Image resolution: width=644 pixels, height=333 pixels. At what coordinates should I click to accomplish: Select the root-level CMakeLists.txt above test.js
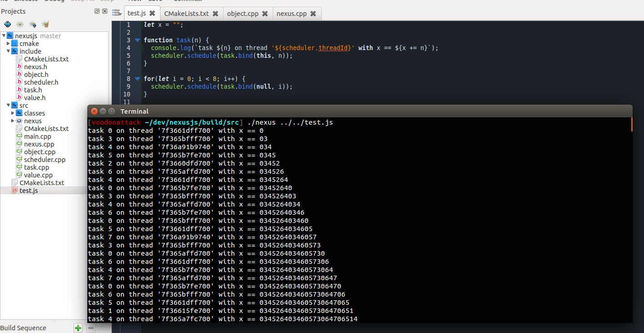42,183
